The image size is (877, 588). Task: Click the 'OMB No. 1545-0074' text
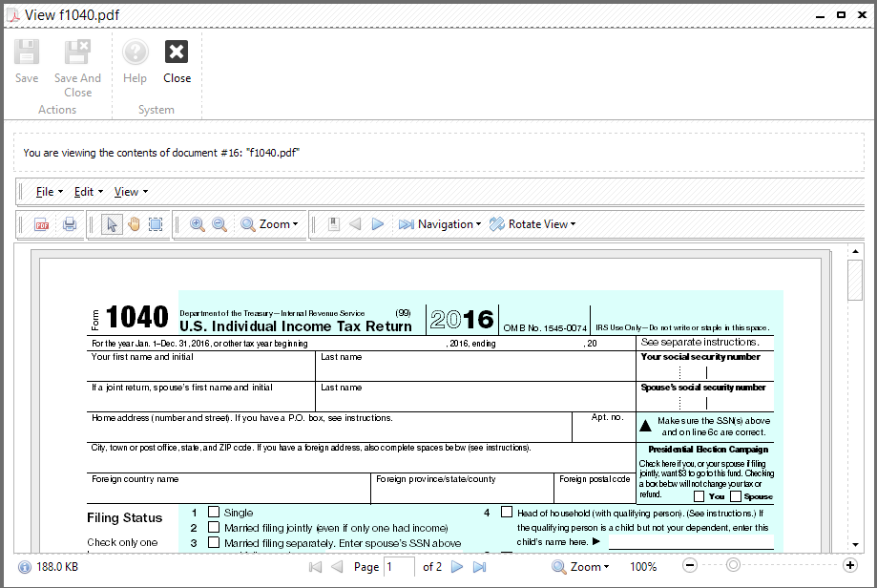[x=545, y=327]
